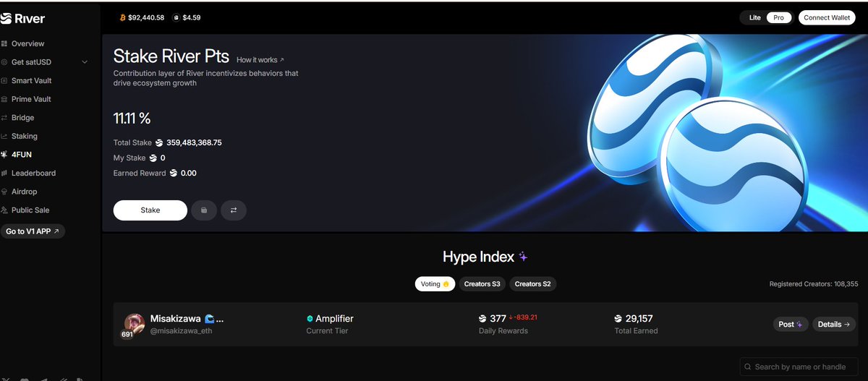
Task: Click the white Stake button
Action: (150, 210)
